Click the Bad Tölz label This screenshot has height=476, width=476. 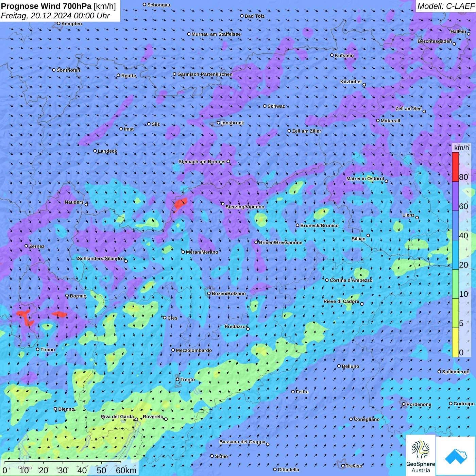tap(254, 16)
